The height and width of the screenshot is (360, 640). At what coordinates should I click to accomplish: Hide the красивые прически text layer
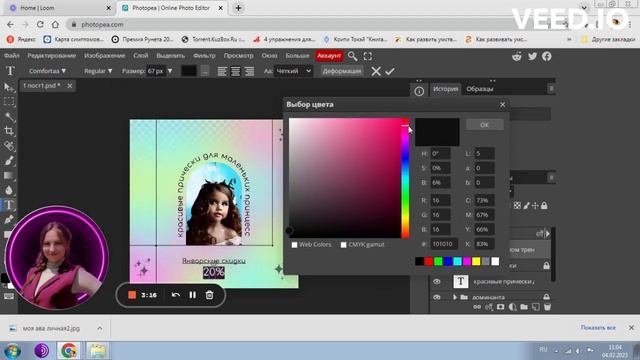[437, 282]
